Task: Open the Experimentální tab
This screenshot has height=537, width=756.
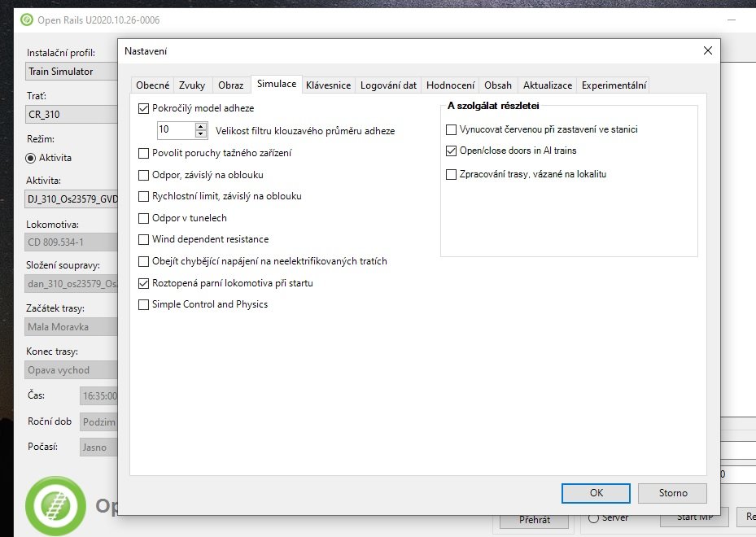Action: (x=614, y=85)
